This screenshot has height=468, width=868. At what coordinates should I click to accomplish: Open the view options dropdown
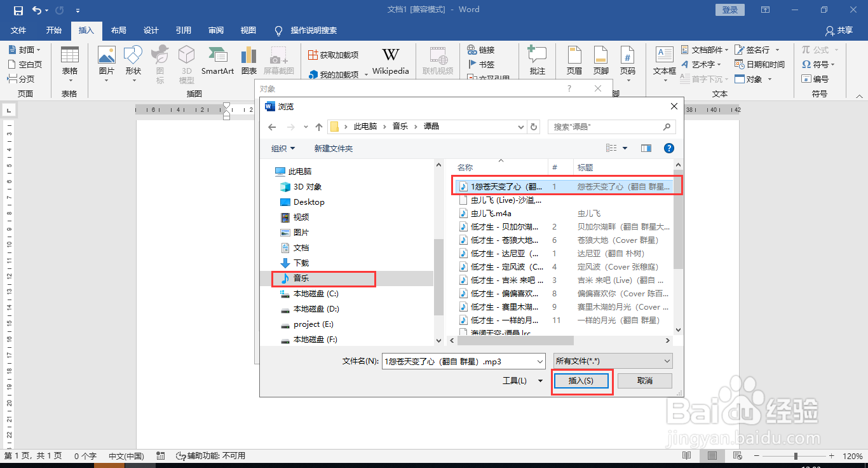point(625,148)
